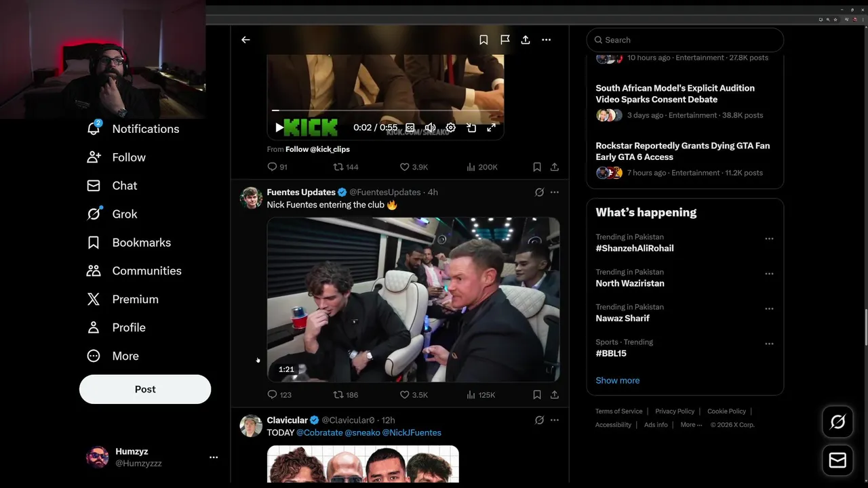
Task: Open the @Cobratate mention
Action: (319, 432)
